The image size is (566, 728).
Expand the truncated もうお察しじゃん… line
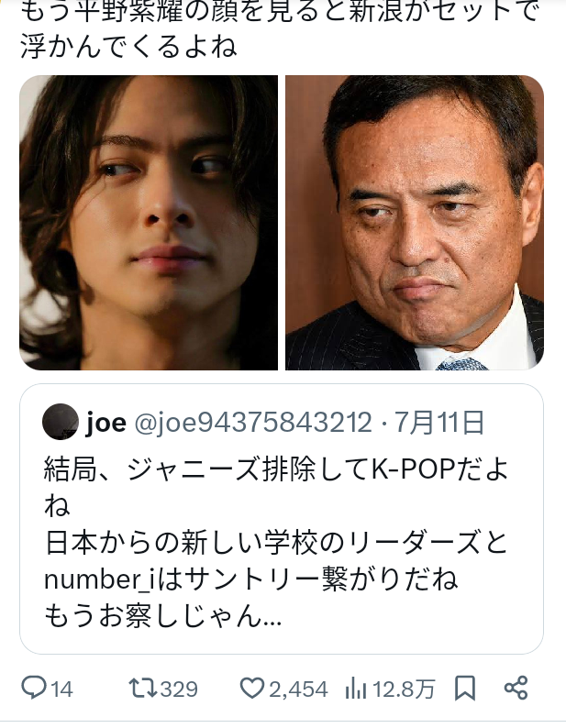[x=162, y=616]
